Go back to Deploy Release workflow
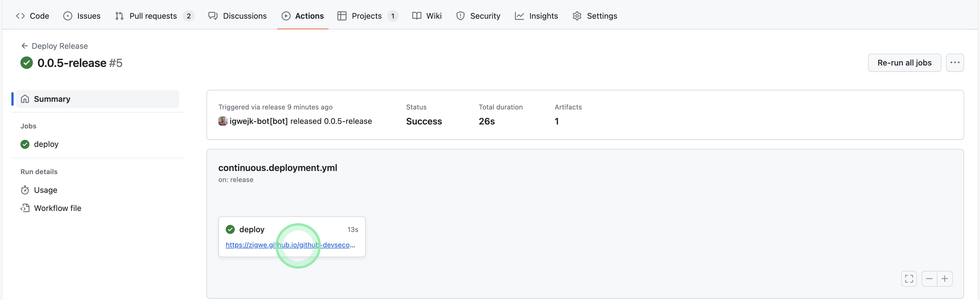The height and width of the screenshot is (300, 980). click(x=60, y=46)
